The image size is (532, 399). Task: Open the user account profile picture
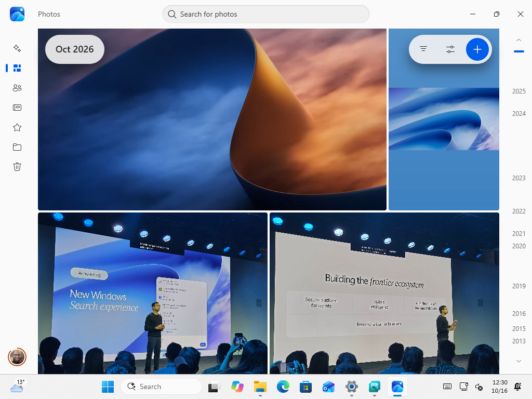point(17,357)
